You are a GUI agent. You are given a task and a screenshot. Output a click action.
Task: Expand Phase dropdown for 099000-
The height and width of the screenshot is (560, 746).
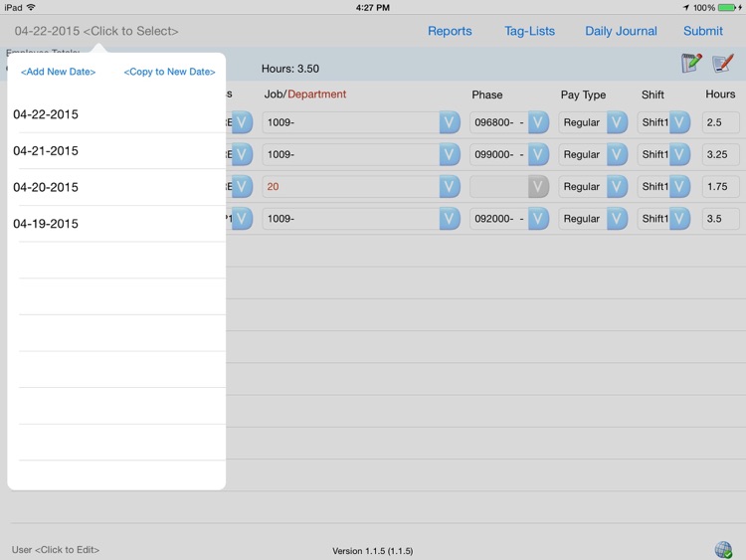click(538, 154)
